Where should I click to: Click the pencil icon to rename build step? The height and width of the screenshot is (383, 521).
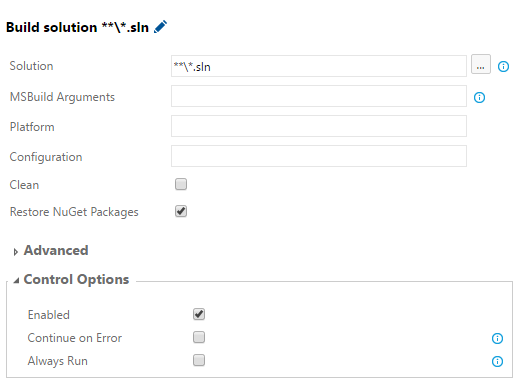pos(160,27)
